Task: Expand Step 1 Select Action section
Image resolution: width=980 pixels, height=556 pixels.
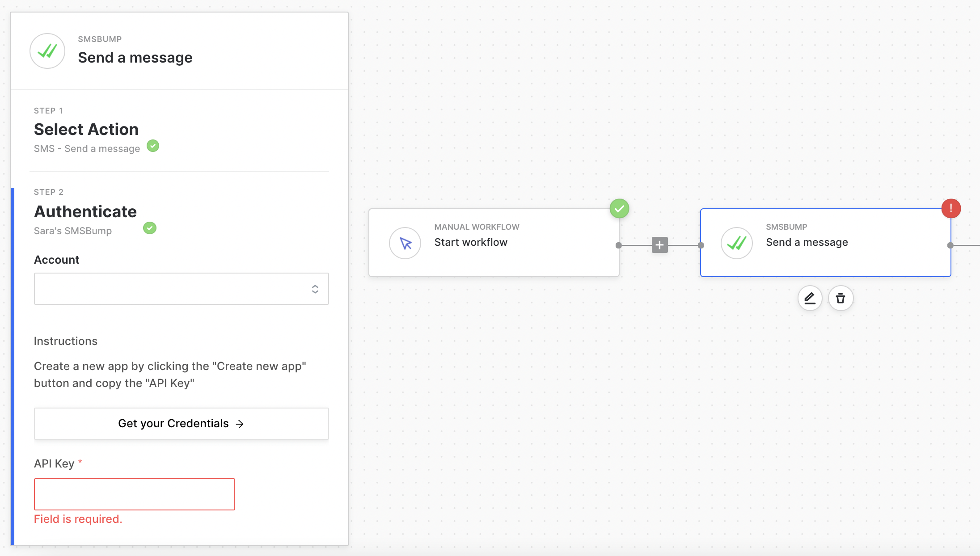Action: (86, 129)
